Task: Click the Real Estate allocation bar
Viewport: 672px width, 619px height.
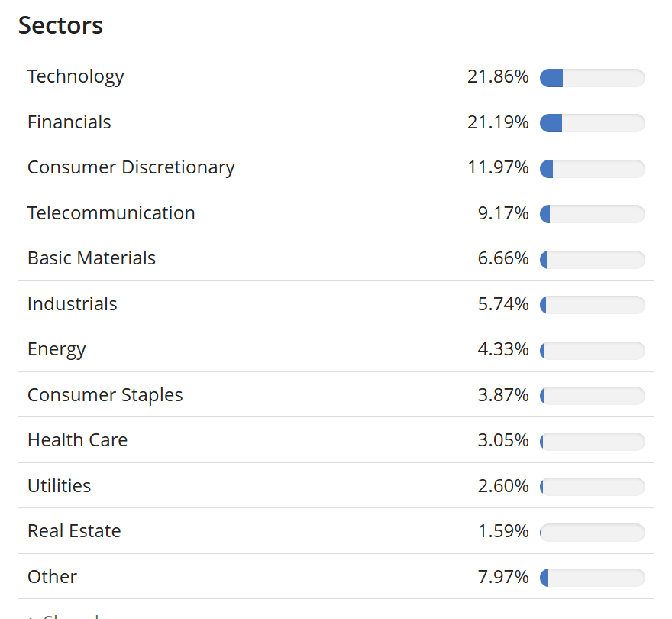Action: pyautogui.click(x=592, y=533)
